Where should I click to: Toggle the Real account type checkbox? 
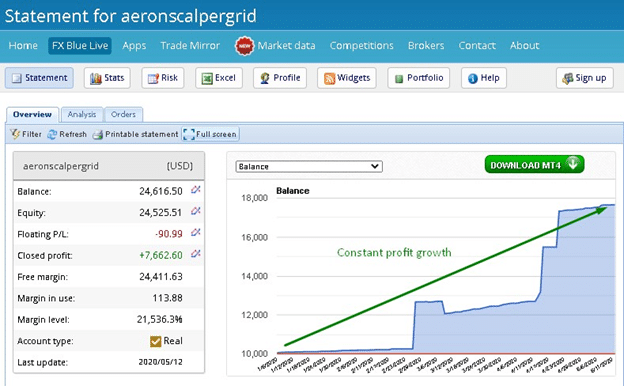(156, 341)
